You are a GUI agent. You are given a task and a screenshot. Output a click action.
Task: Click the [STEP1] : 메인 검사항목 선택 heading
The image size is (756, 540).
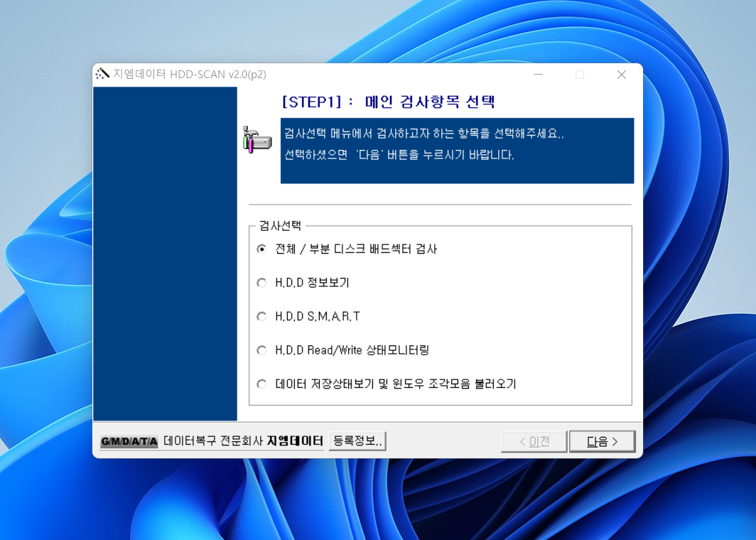[389, 102]
